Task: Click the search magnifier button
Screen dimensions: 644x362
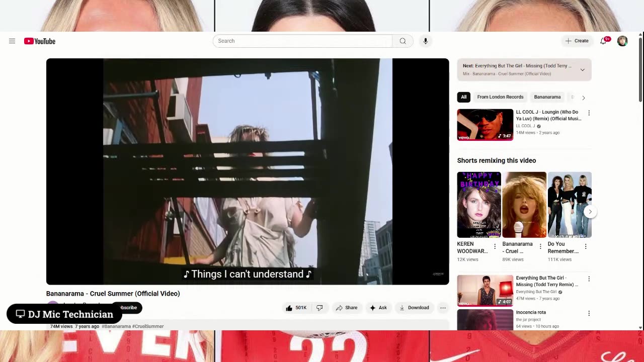Action: 403,41
